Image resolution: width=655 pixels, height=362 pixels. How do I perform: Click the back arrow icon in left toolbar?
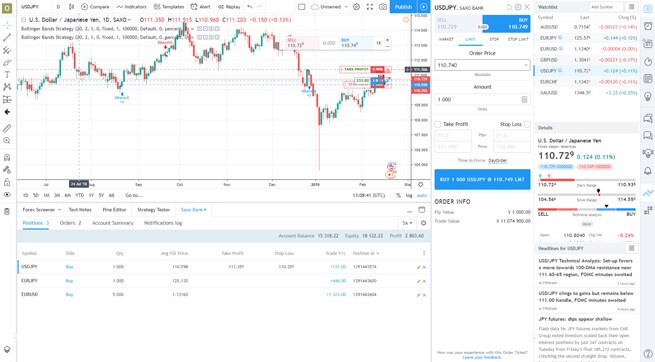click(7, 112)
